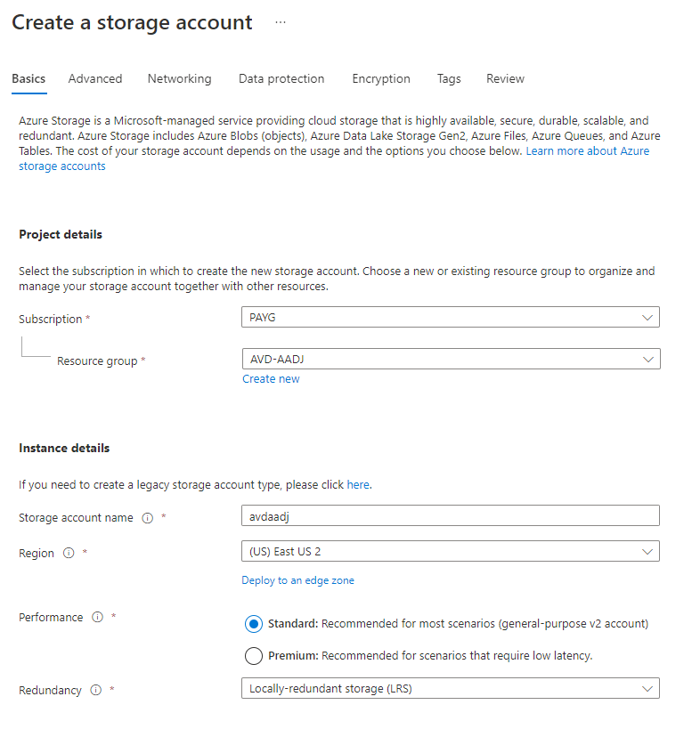This screenshot has width=700, height=729.
Task: Expand the Resource group dropdown
Action: coord(450,359)
